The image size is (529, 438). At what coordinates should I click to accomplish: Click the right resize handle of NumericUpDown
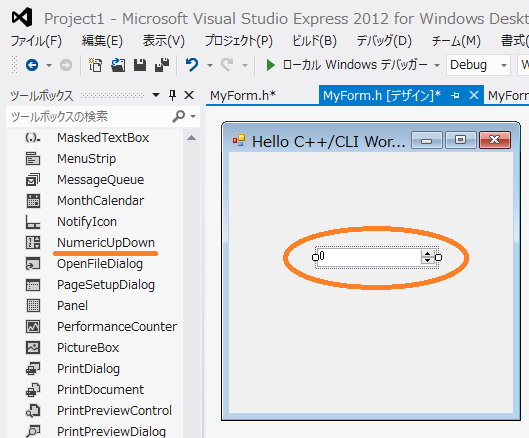coord(438,257)
